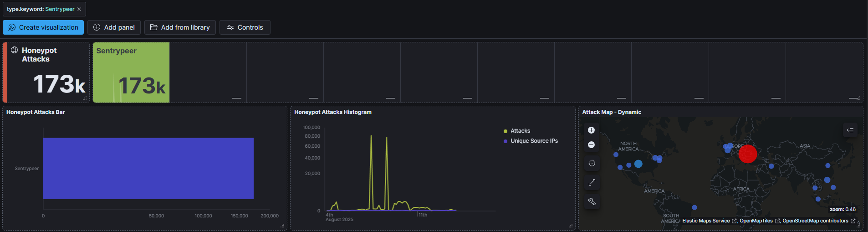Click the ASIA label on the map
The image size is (868, 232).
point(805,146)
